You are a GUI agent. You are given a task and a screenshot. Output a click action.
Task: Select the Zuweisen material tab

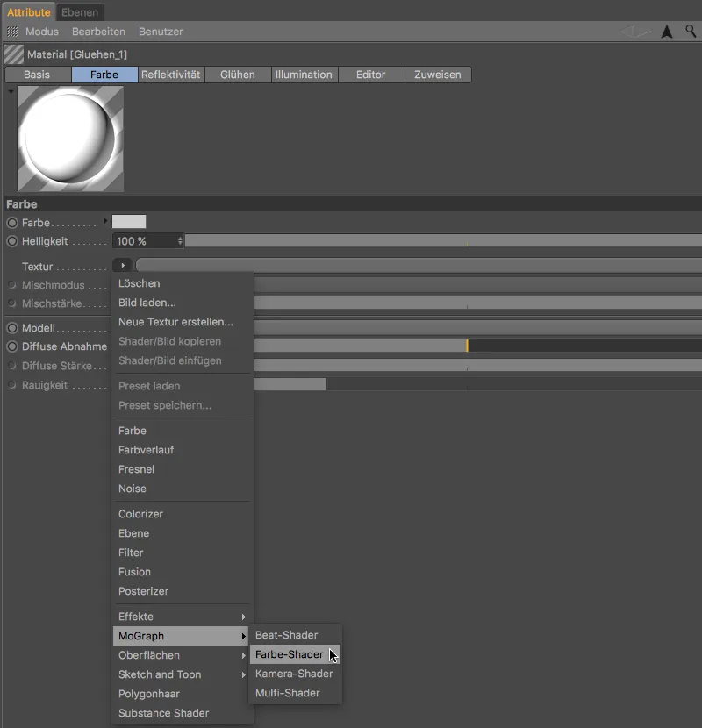438,75
